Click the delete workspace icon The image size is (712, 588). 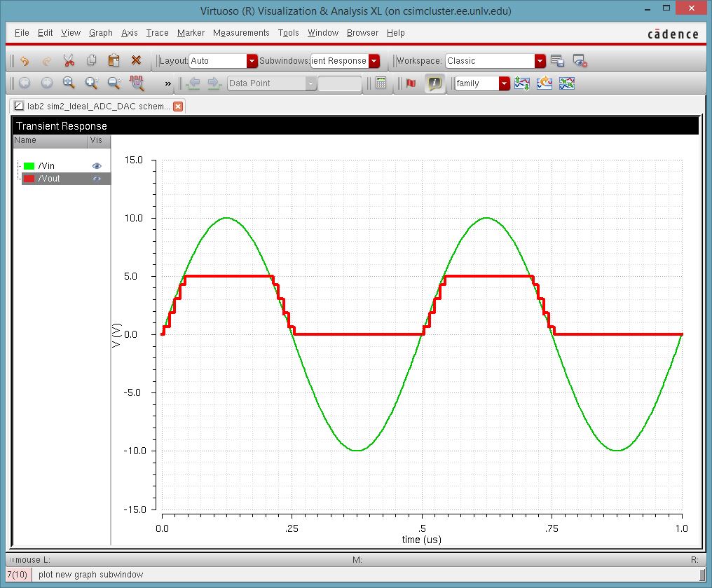[x=578, y=61]
